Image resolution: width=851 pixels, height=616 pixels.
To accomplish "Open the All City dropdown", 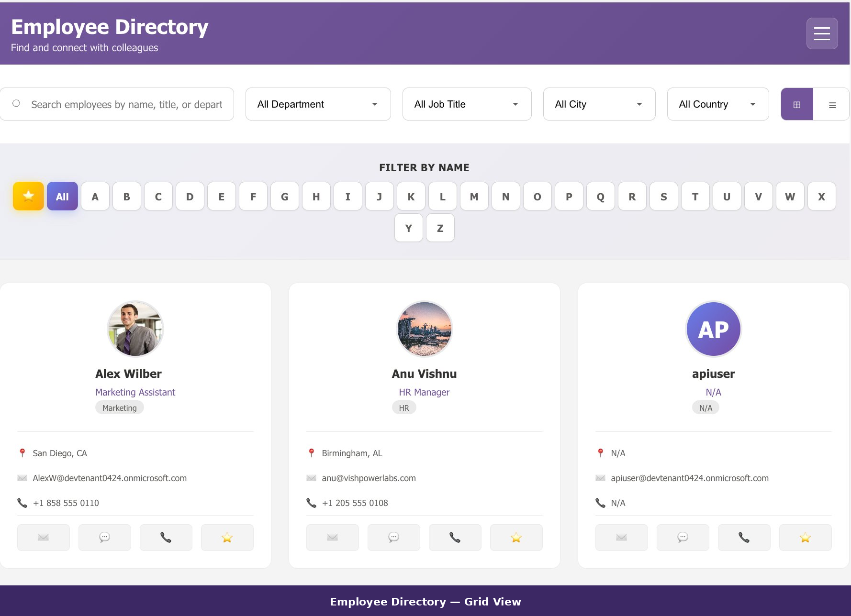I will 599,104.
